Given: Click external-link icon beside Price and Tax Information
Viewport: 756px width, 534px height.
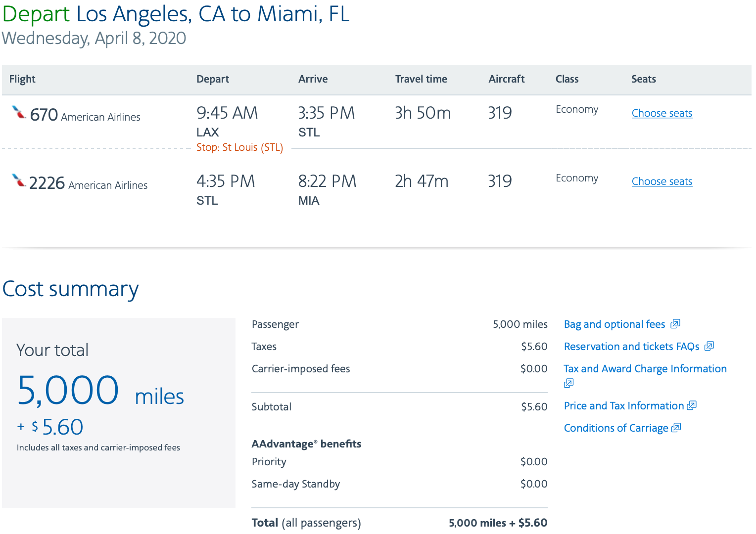Looking at the screenshot, I should (x=692, y=405).
